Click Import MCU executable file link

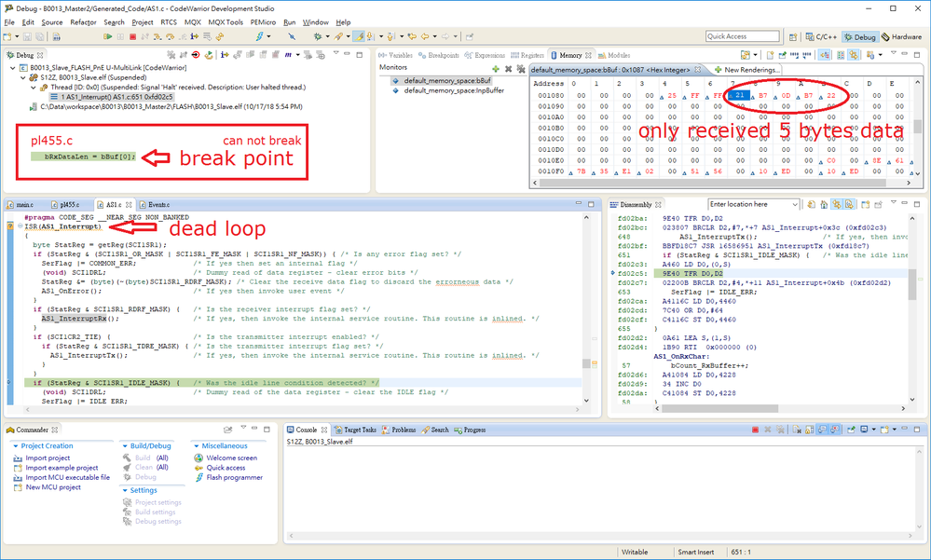[x=68, y=477]
